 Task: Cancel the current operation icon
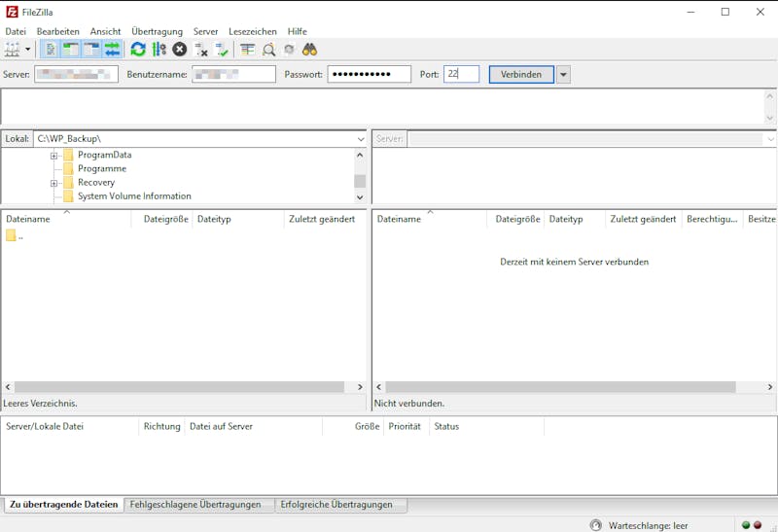180,50
